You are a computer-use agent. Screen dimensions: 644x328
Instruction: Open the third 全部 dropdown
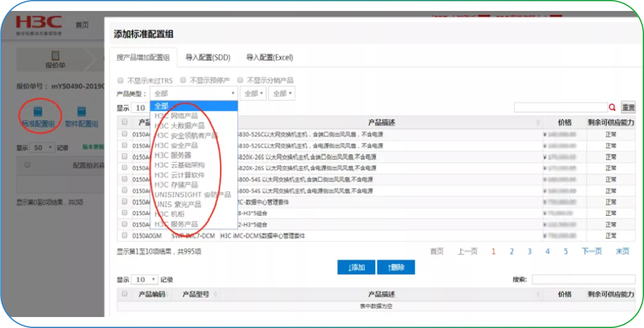click(x=282, y=94)
